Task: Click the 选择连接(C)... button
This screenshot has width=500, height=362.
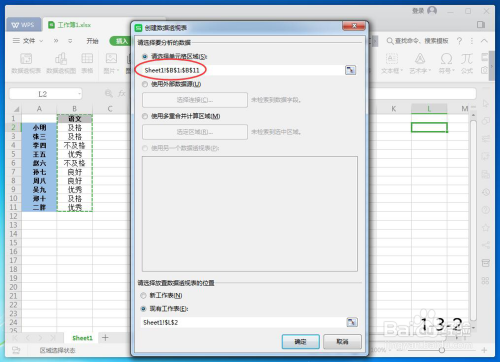Action: pyautogui.click(x=195, y=100)
